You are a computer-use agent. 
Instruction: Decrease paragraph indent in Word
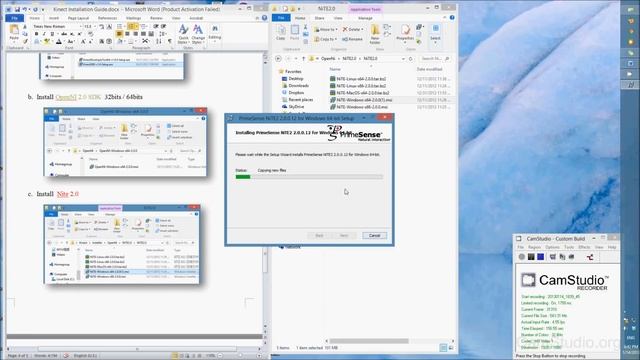click(x=156, y=26)
